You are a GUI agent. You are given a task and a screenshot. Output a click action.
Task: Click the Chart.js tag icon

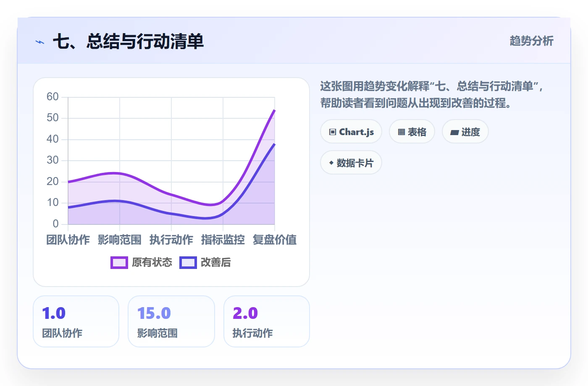click(x=333, y=132)
